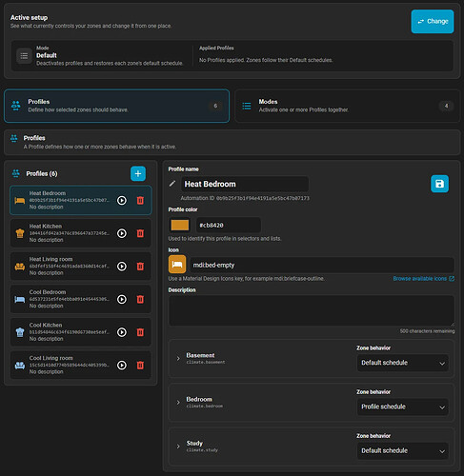The height and width of the screenshot is (476, 464).
Task: Run the Heat Kitchen profile
Action: (122, 233)
